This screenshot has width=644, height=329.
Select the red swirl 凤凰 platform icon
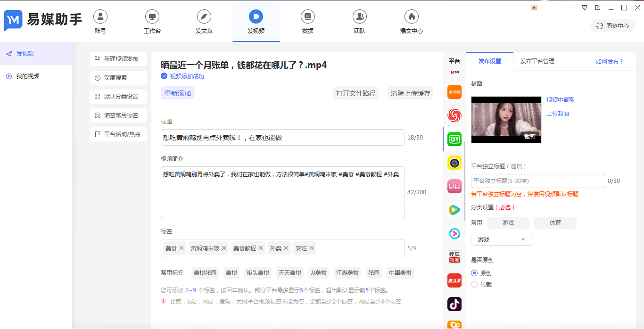[454, 115]
